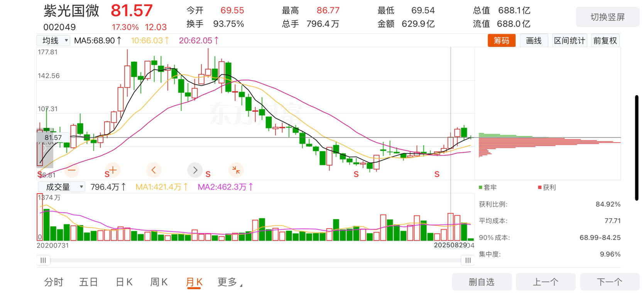
Task: Click the 81.57 price tag on the chart axis
Action: pyautogui.click(x=53, y=138)
